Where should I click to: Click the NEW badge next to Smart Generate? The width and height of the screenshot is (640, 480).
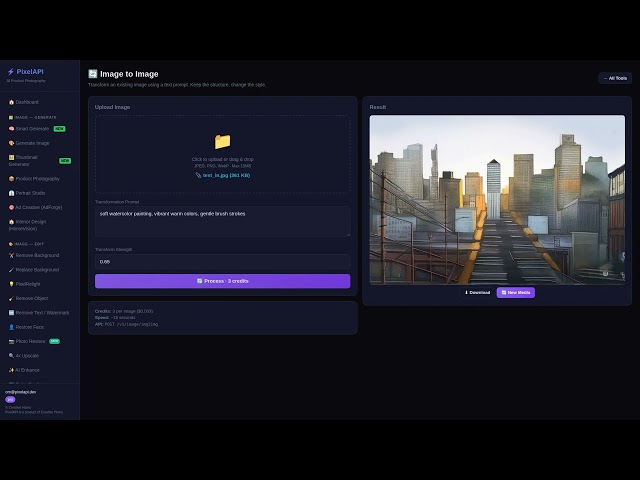click(x=60, y=129)
